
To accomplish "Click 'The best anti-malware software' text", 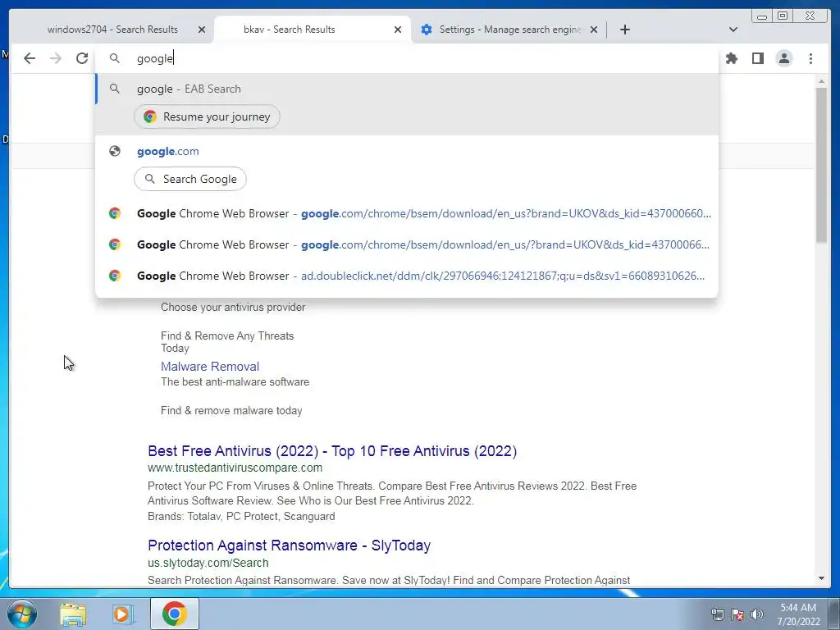I will (x=235, y=382).
